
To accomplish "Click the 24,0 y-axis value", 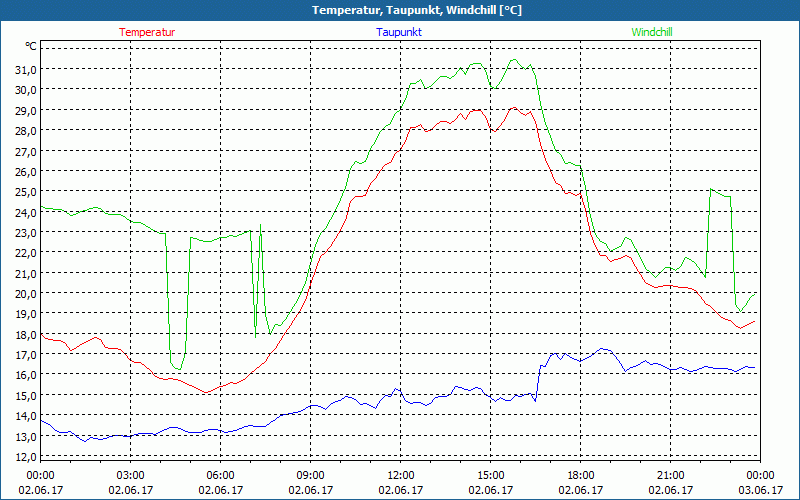I will pos(26,213).
